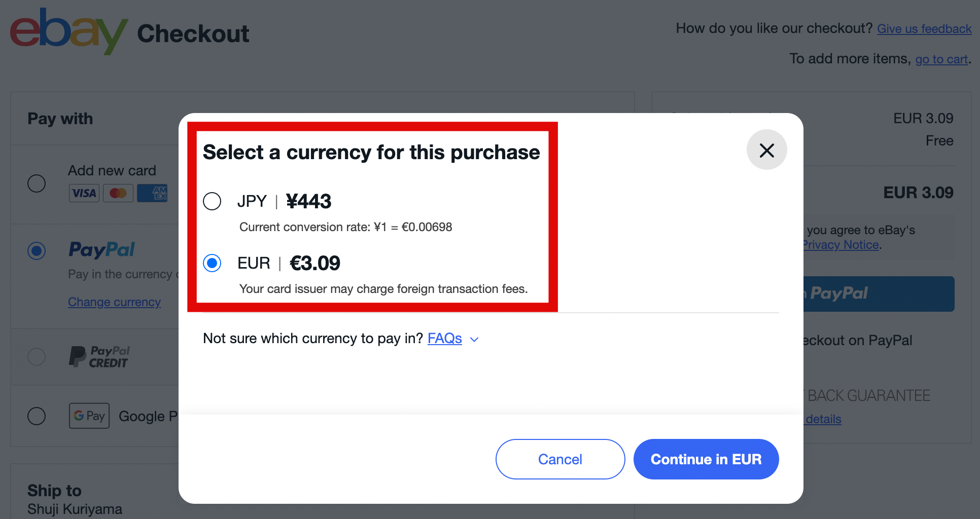The height and width of the screenshot is (519, 980).
Task: Select JPY currency radio button
Action: tap(212, 201)
